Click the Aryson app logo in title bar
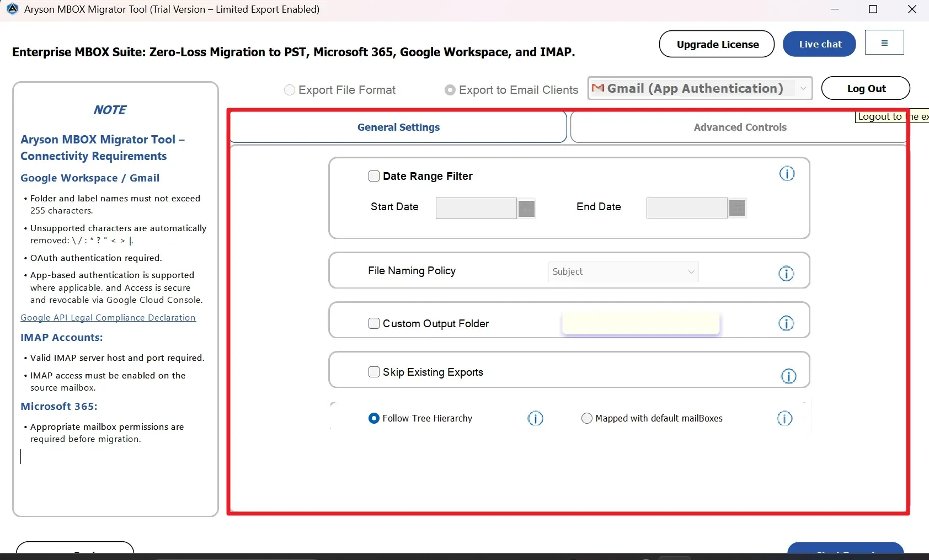 [x=12, y=9]
